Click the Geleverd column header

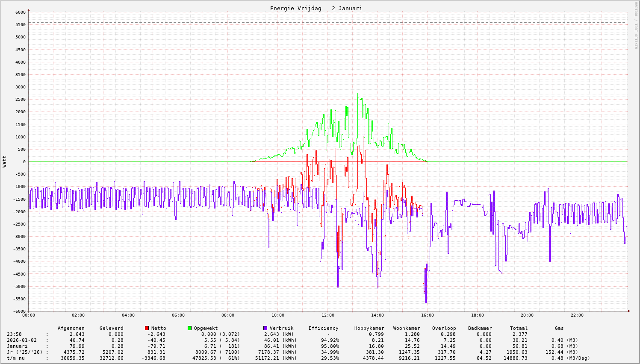tap(111, 328)
